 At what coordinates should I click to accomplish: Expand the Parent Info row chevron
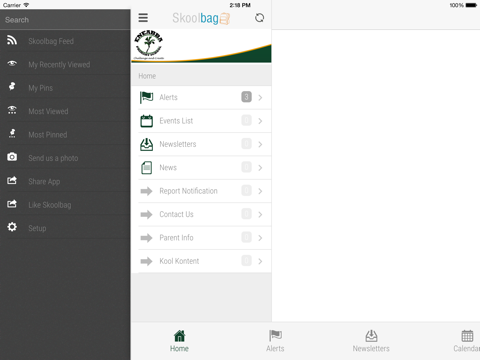[x=260, y=238]
